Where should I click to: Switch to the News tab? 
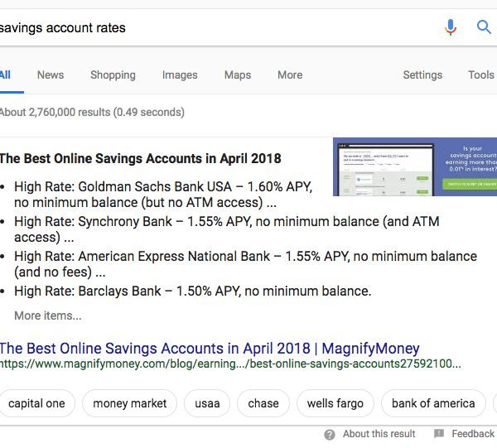pyautogui.click(x=51, y=75)
